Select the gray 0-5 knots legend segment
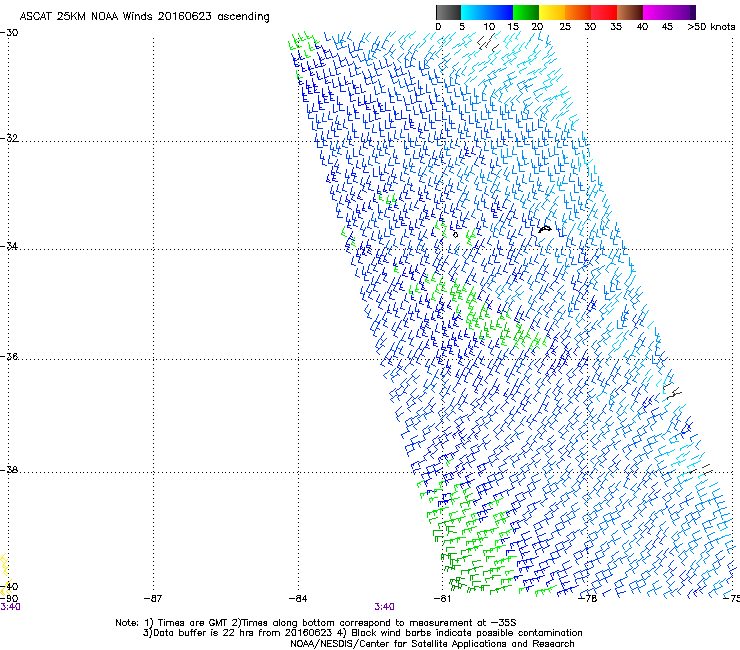 pyautogui.click(x=448, y=12)
